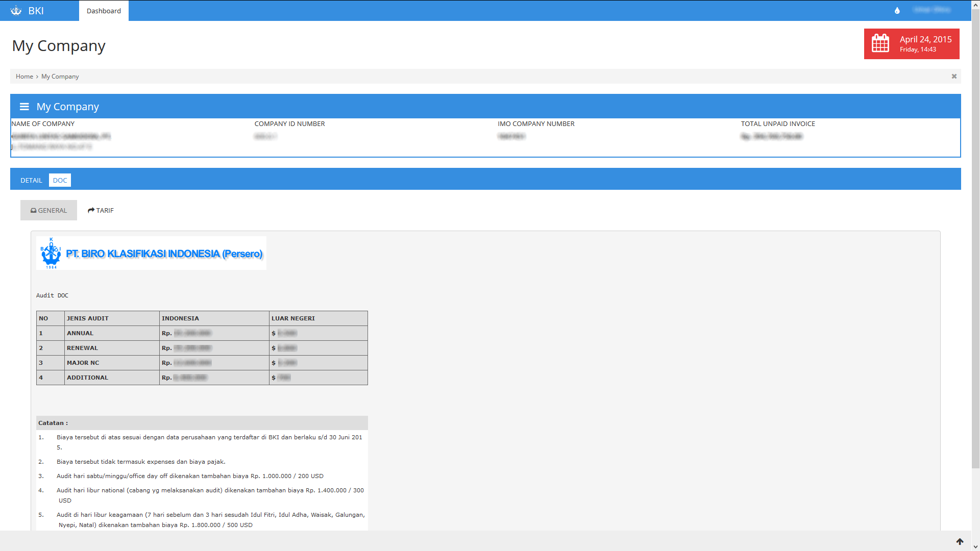Click the calendar icon in date widget
Image resolution: width=980 pixels, height=551 pixels.
click(x=880, y=43)
